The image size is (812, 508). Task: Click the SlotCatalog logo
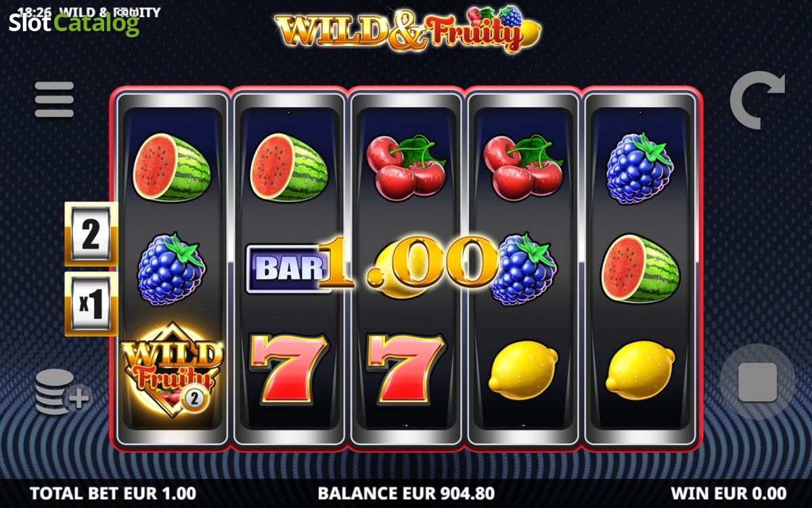coord(74,24)
